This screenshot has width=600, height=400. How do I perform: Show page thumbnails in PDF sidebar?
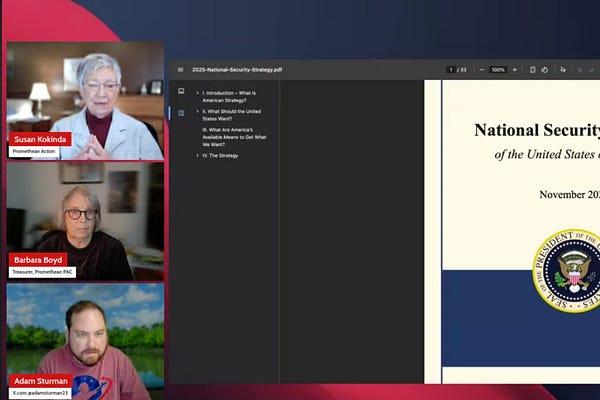tap(181, 91)
